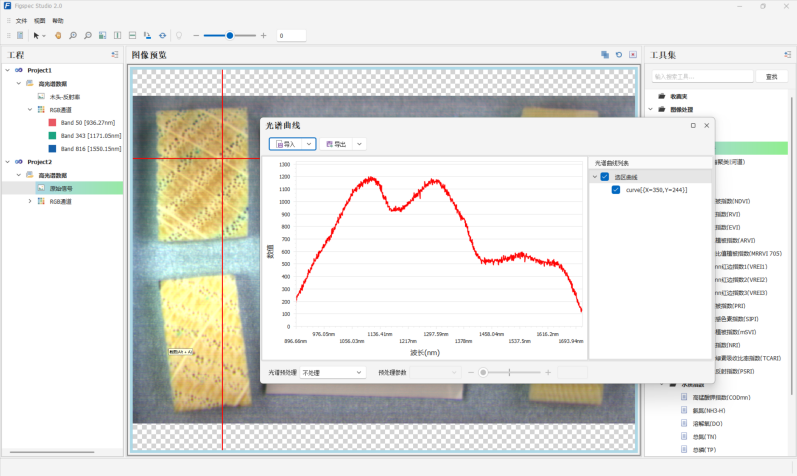Collapse the Project1 tree node
Screen dimensions: 797x476
click(8, 70)
